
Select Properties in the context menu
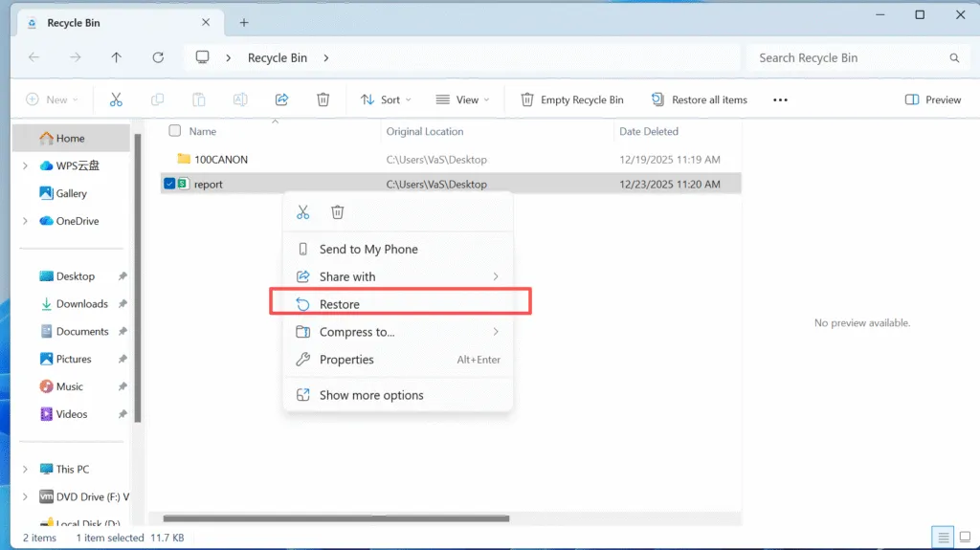[x=346, y=360]
